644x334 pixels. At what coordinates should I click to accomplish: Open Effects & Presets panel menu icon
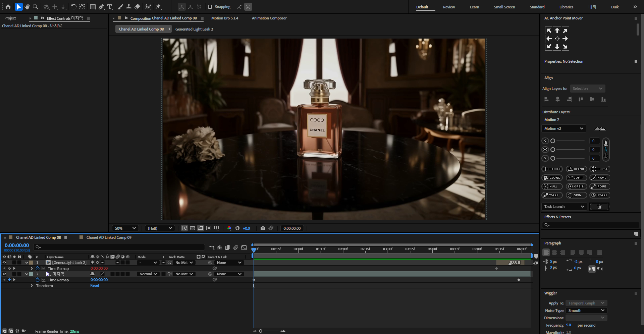[x=636, y=217]
